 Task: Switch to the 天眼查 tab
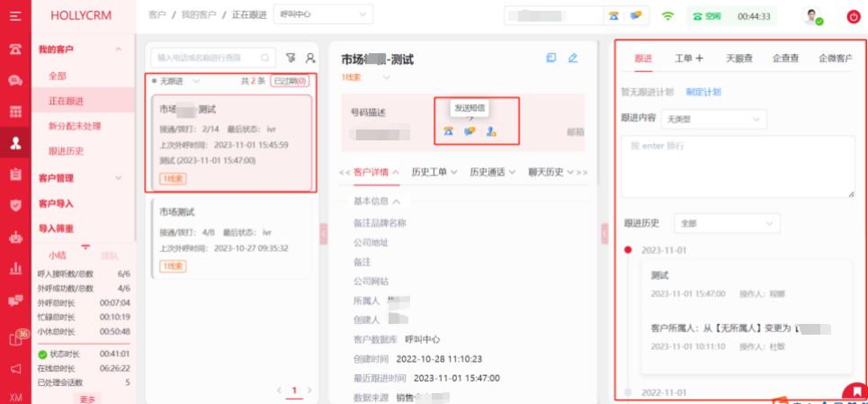(739, 58)
